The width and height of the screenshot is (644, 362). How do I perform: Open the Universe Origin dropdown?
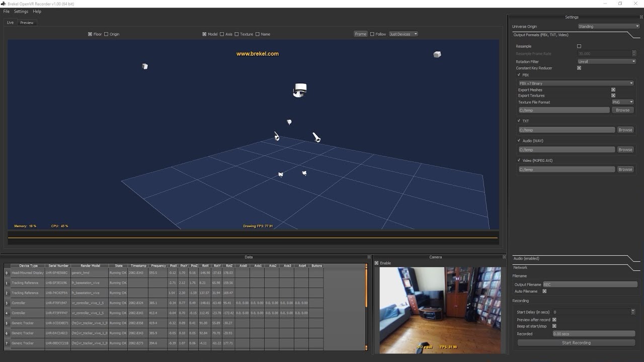pyautogui.click(x=608, y=26)
